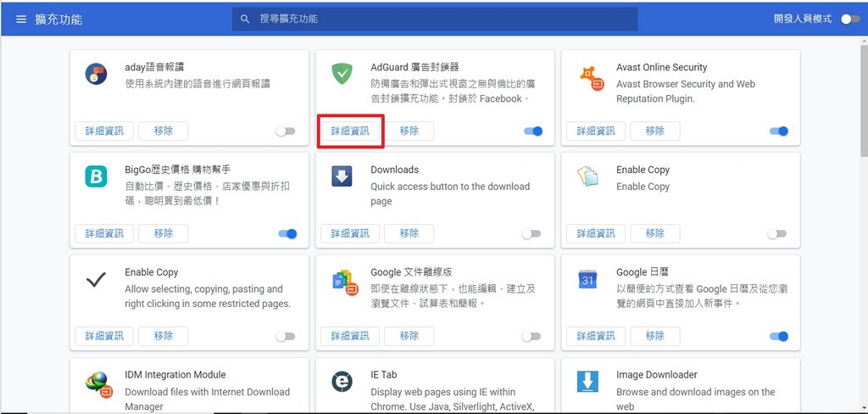The image size is (868, 414).
Task: Click the Google 日曆 title text
Action: click(643, 272)
